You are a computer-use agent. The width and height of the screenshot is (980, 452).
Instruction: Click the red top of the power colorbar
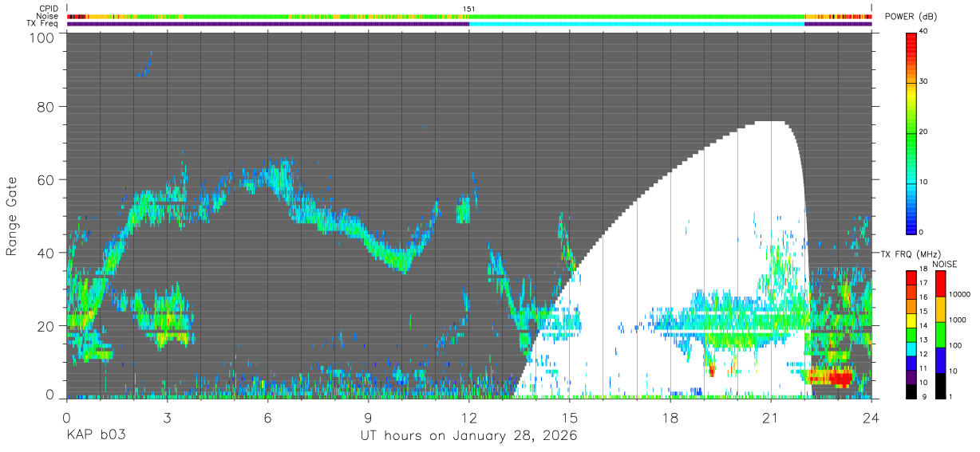(911, 37)
